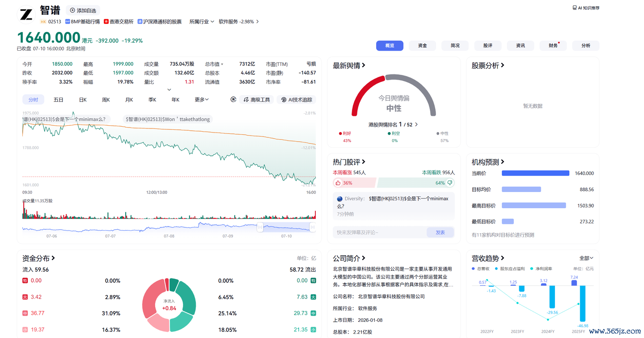Click the 快来发弹幕及评论 comment input field
The height and width of the screenshot is (338, 644).
380,232
